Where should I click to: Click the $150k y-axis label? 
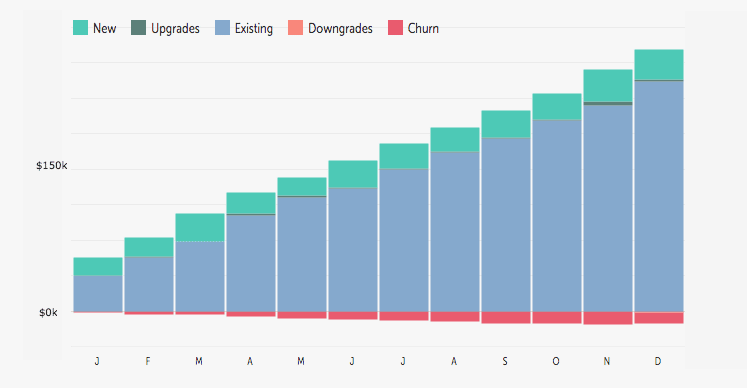point(51,166)
